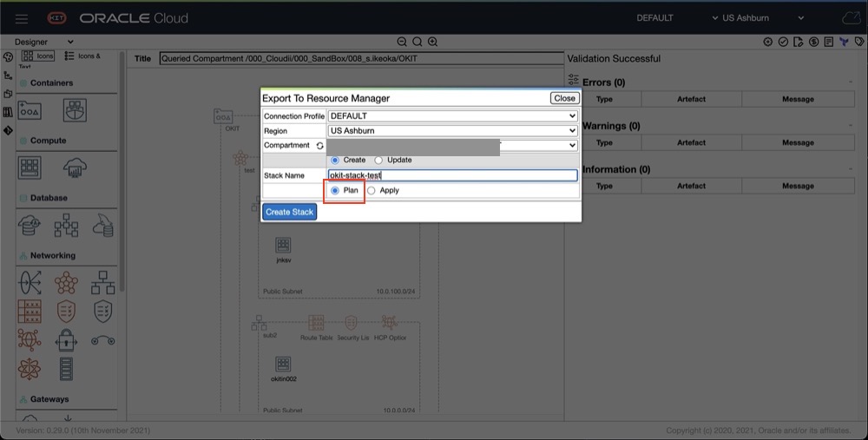Select the gray shield network security group icon
Image resolution: width=868 pixels, height=440 pixels.
pos(103,312)
